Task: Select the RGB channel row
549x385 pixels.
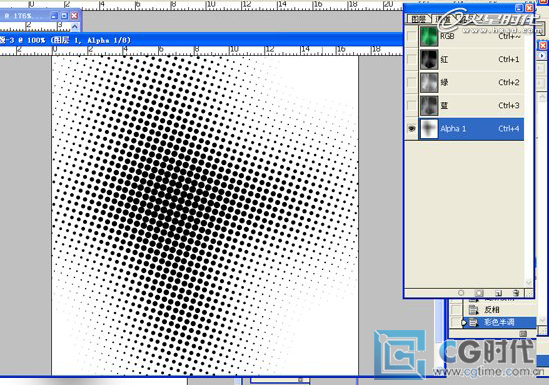Action: (471, 36)
